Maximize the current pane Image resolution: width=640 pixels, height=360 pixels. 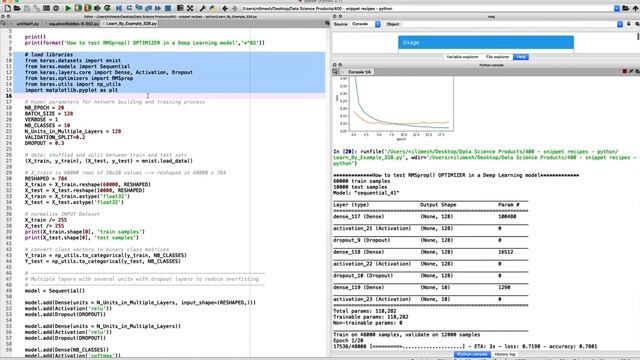180,8
